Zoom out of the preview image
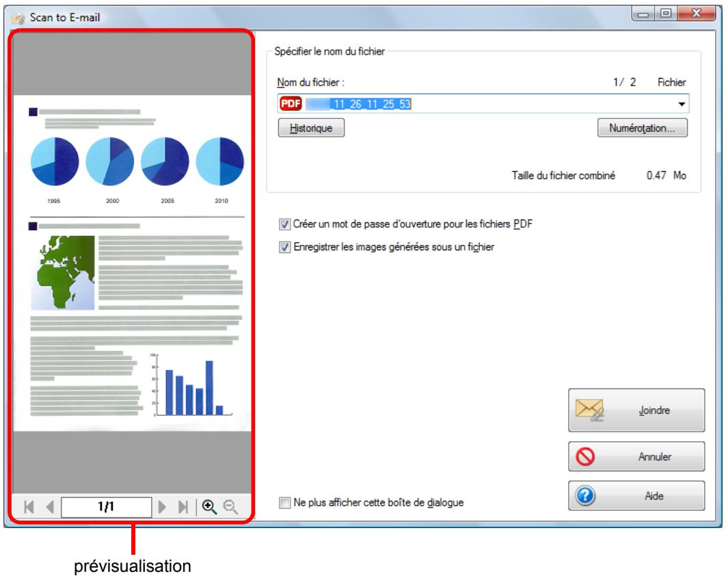This screenshot has width=728, height=578. point(231,507)
